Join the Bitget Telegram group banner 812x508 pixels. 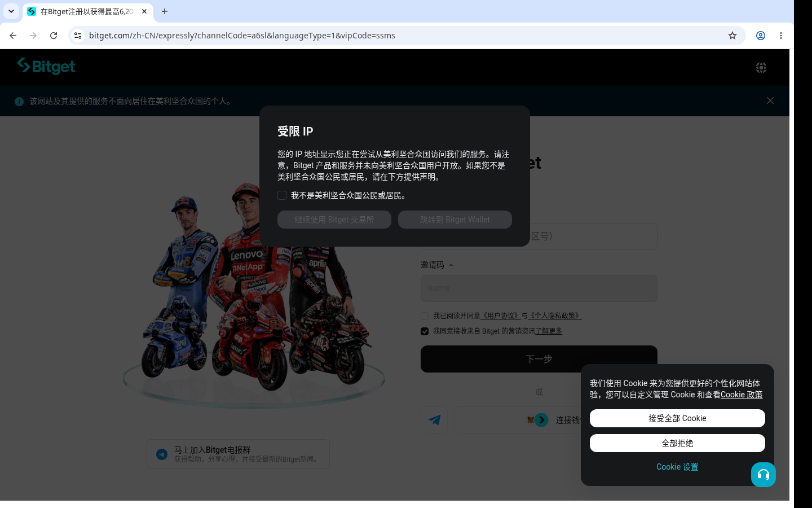(238, 454)
